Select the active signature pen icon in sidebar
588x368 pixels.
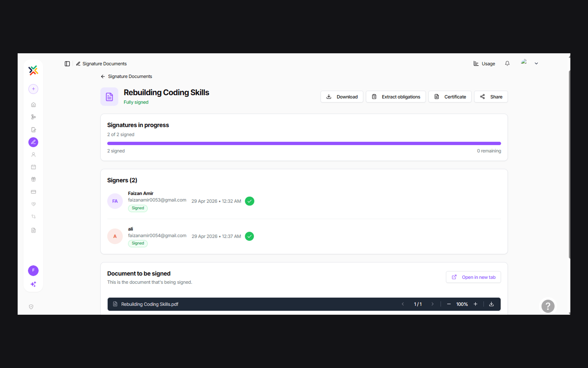[33, 142]
